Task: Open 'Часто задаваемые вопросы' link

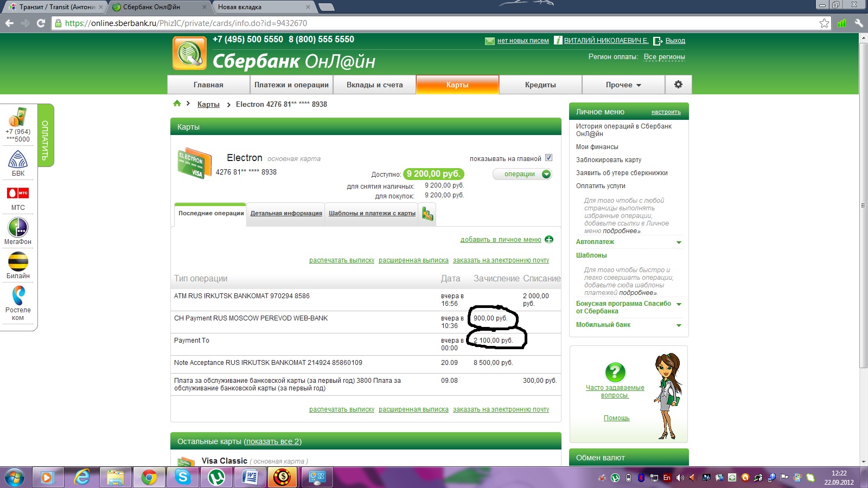Action: click(615, 391)
